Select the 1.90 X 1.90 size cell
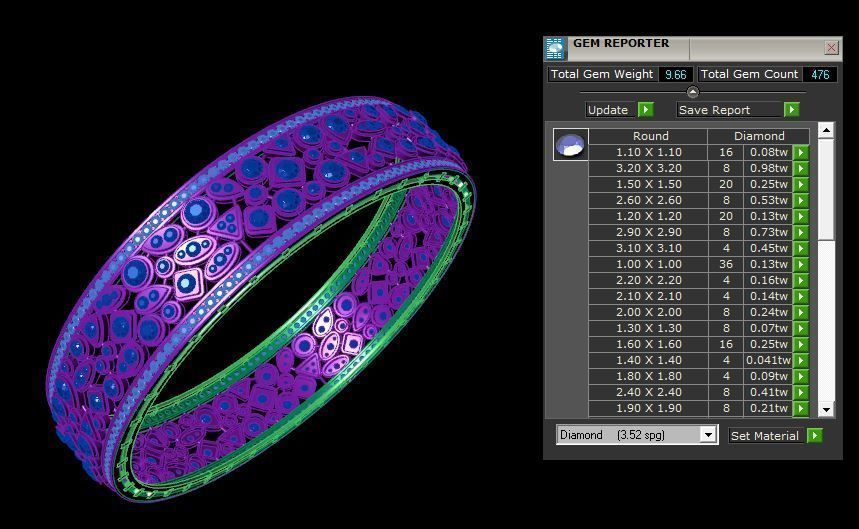859x529 pixels. (649, 409)
